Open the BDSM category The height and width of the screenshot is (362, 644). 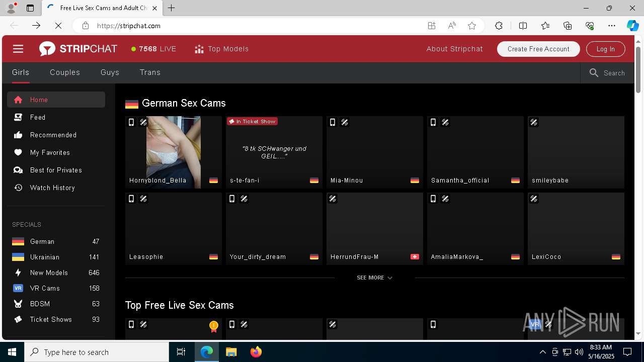click(56, 304)
